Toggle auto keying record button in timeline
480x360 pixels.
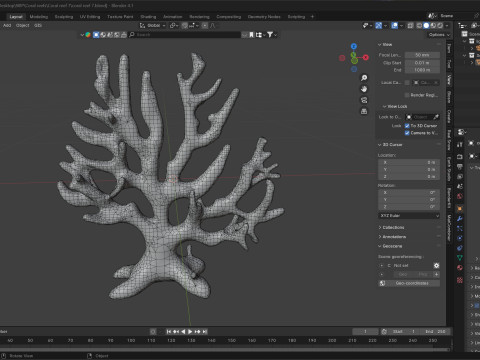[153, 332]
